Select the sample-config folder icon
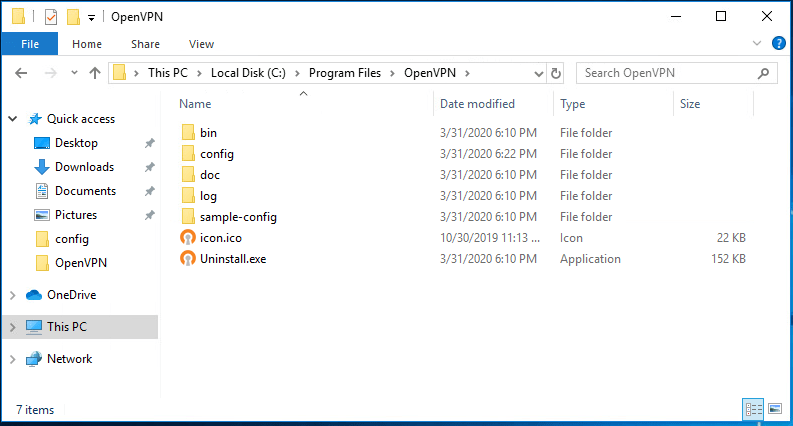The width and height of the screenshot is (793, 426). coord(188,217)
